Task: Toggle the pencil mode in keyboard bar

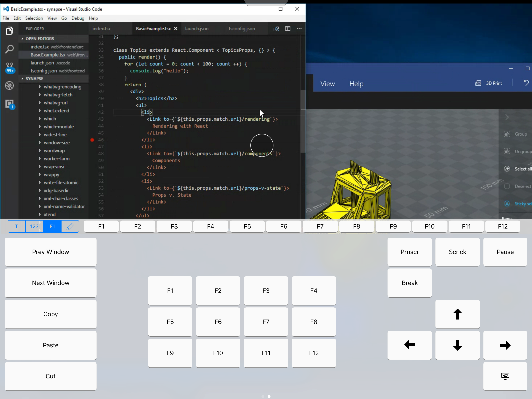Action: pyautogui.click(x=70, y=226)
